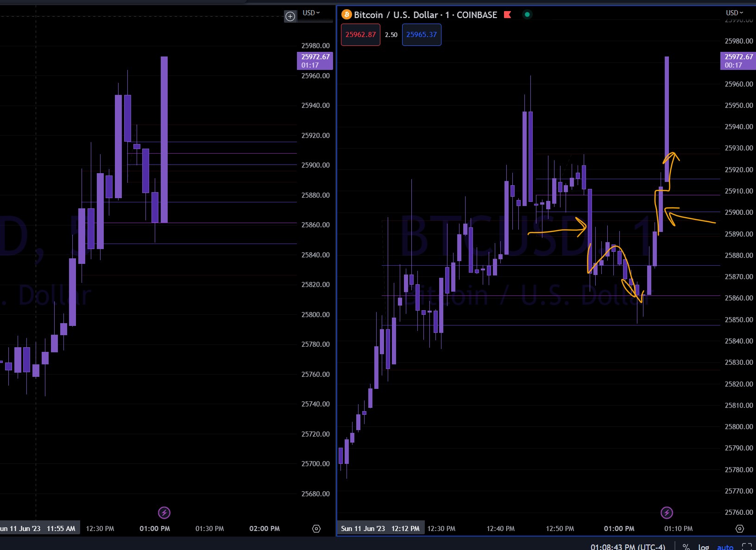Open left chart's axis settings hexagon icon
Viewport: 756px width, 550px height.
316,529
